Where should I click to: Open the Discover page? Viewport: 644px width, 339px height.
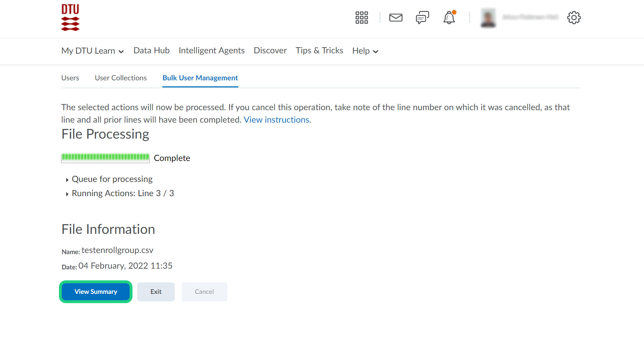pos(270,50)
